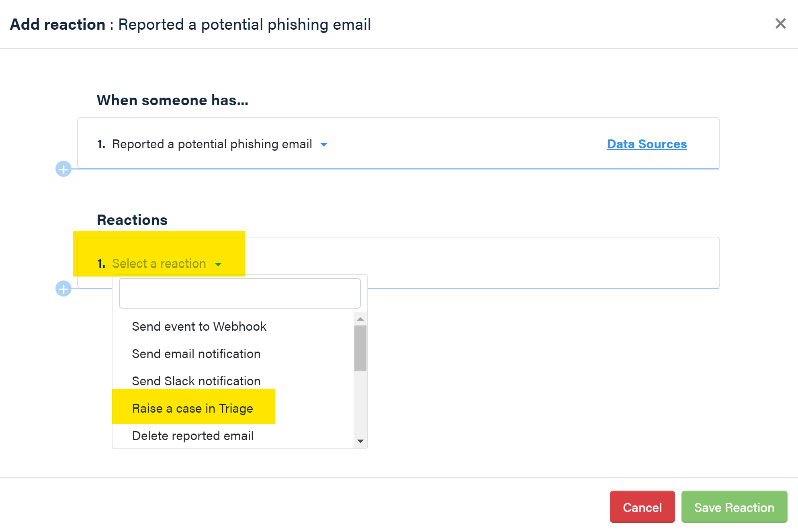The height and width of the screenshot is (532, 798).
Task: Cancel adding the reaction
Action: click(x=642, y=507)
